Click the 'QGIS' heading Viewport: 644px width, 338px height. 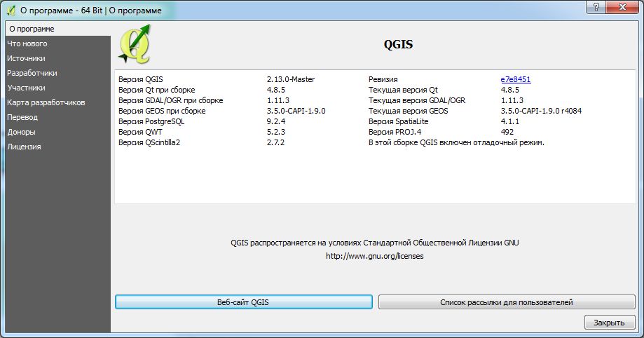398,44
